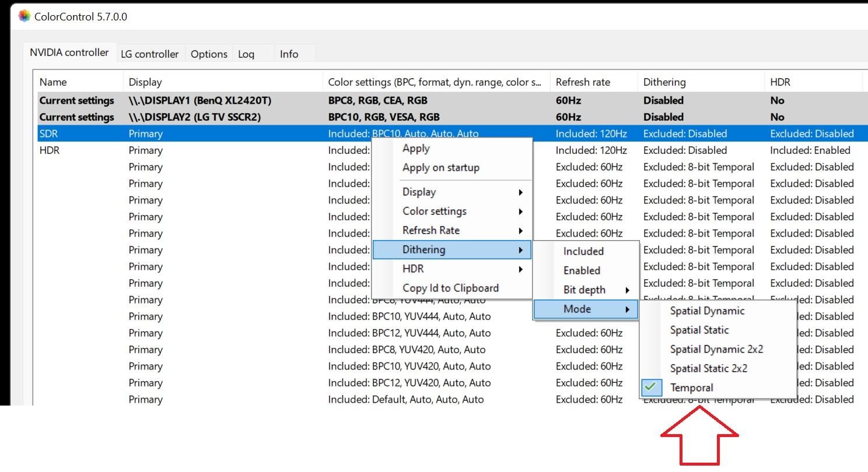Sort by the HDR column header

coord(813,82)
